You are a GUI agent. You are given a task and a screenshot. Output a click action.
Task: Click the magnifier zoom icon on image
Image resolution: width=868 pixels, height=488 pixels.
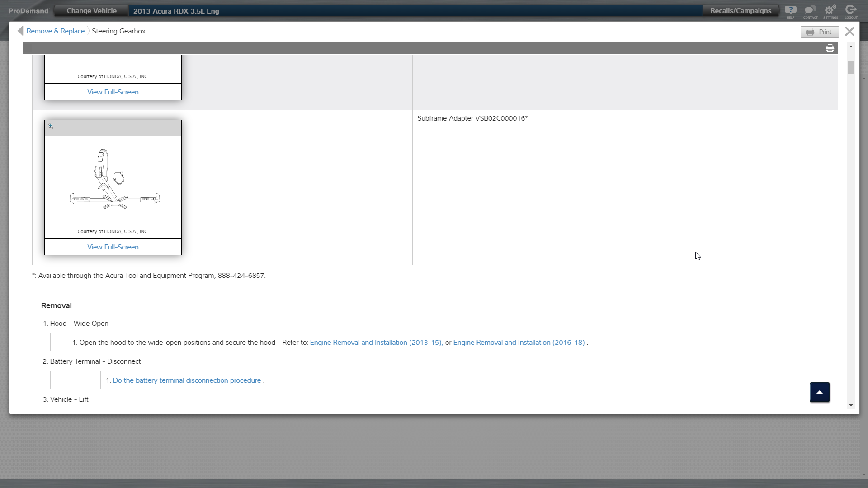coord(51,127)
